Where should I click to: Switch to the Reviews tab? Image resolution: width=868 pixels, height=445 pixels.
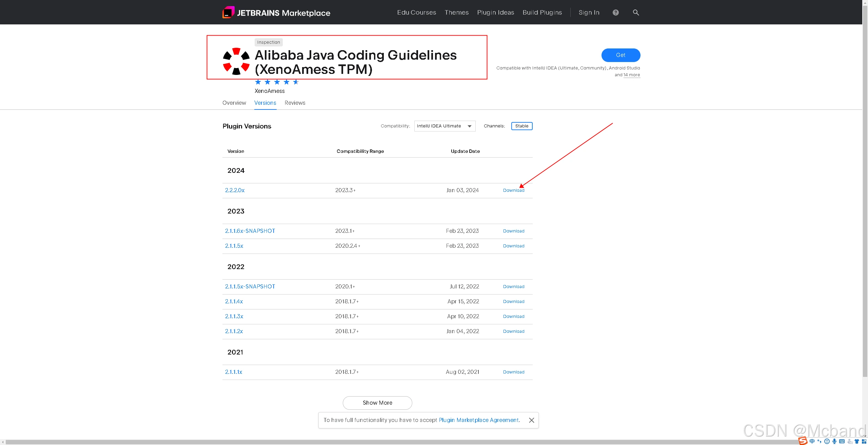coord(295,103)
